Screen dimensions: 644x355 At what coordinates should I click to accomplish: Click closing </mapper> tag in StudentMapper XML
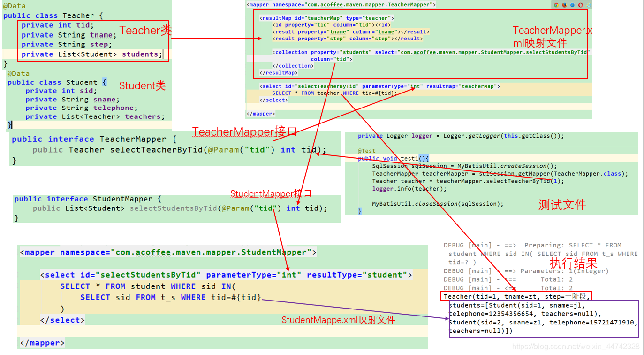tap(42, 343)
